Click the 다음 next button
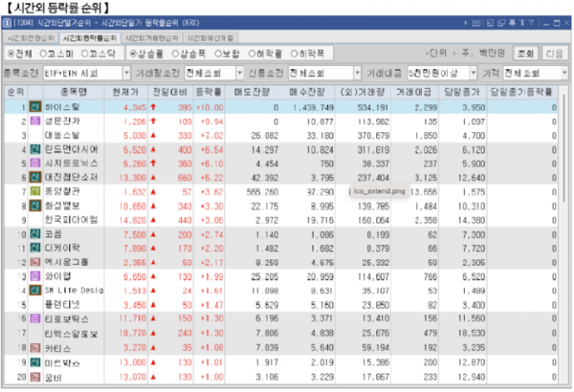This screenshot has width=574, height=392. pos(554,54)
